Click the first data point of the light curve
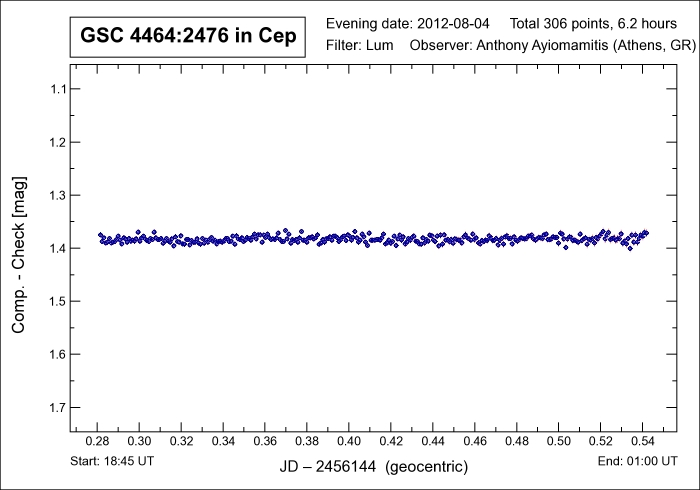This screenshot has width=700, height=490. click(100, 236)
